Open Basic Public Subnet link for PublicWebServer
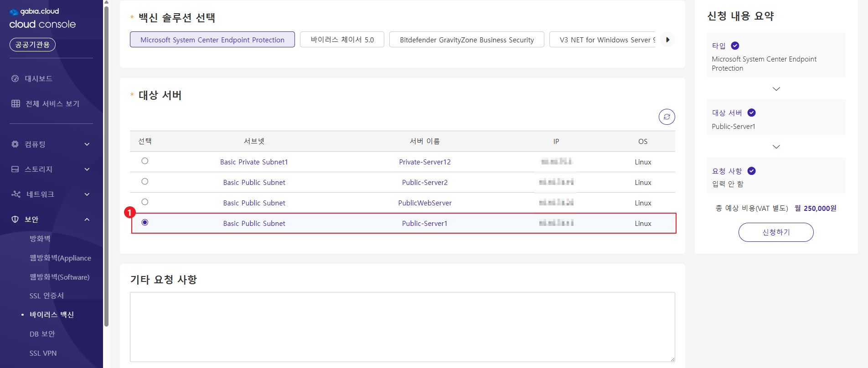Image resolution: width=868 pixels, height=368 pixels. pyautogui.click(x=254, y=203)
